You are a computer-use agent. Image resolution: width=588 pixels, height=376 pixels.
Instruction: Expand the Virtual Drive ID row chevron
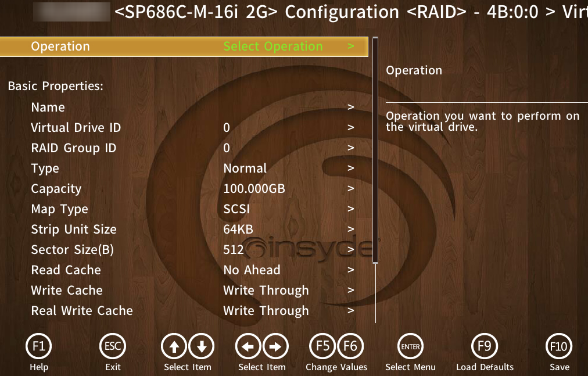[350, 127]
